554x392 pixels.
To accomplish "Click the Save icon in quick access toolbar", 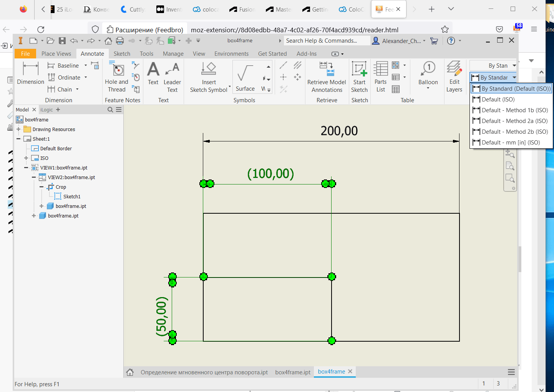I will click(x=62, y=41).
